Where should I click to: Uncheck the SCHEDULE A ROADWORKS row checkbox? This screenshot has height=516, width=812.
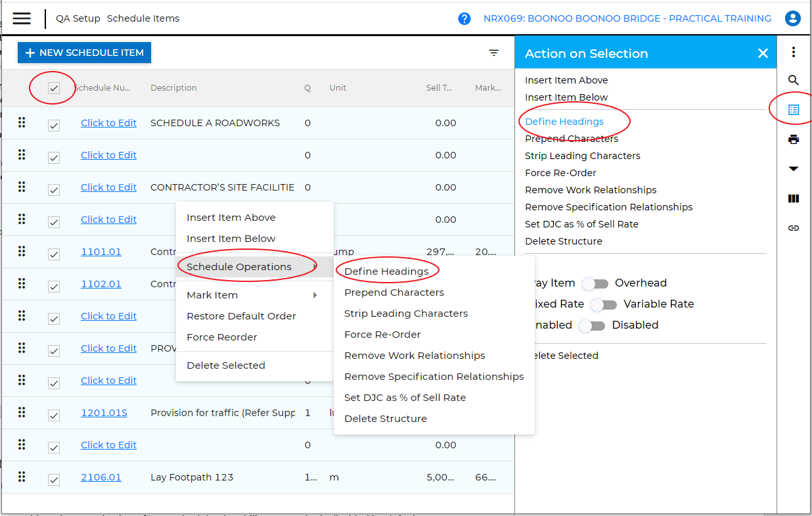pyautogui.click(x=54, y=125)
